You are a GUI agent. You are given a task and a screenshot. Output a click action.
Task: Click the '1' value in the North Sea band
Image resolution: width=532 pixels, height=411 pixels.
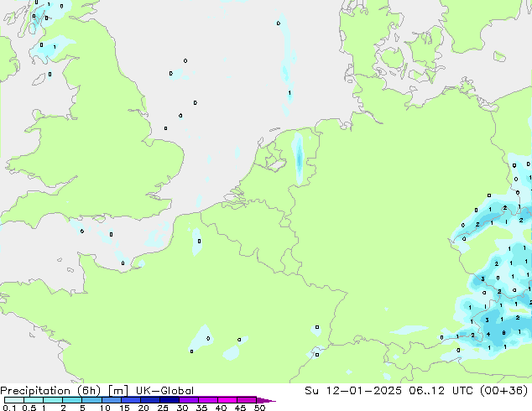pyautogui.click(x=289, y=92)
